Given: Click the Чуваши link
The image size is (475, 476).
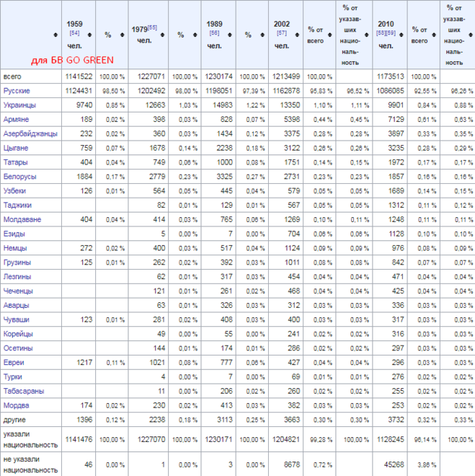Looking at the screenshot, I should pyautogui.click(x=17, y=319).
